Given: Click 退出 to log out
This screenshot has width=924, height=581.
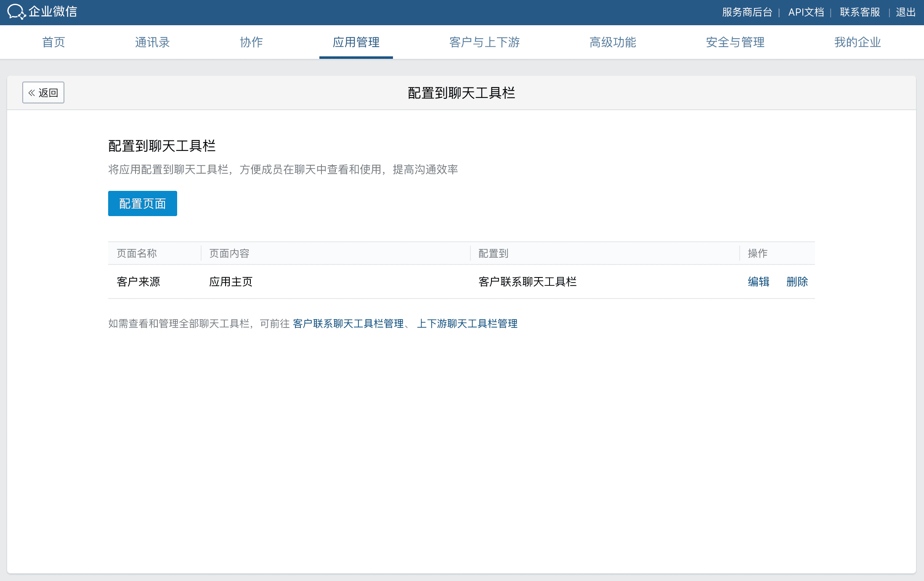Looking at the screenshot, I should [x=905, y=12].
